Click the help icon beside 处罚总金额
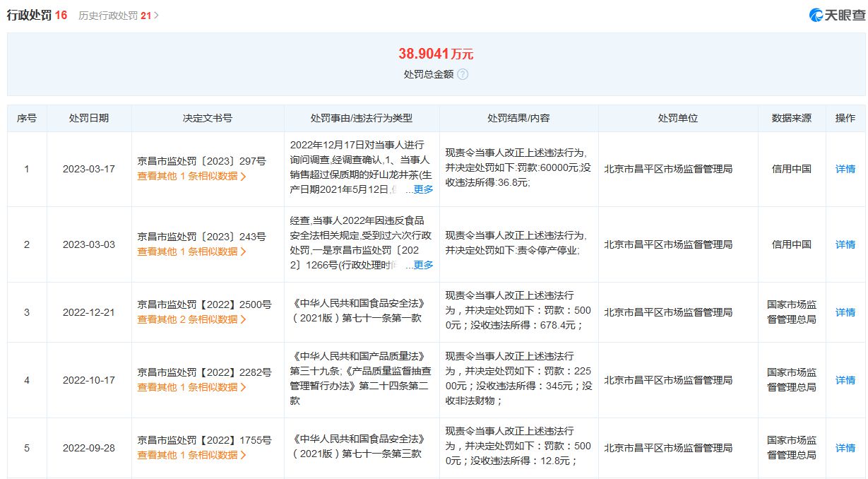868x479 pixels. (x=463, y=74)
